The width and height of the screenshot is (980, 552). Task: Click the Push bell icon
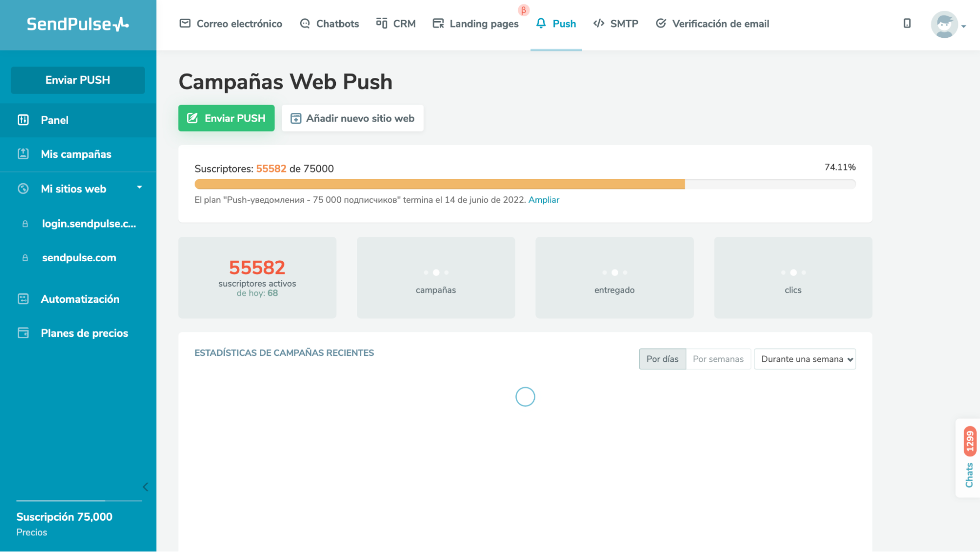click(541, 23)
